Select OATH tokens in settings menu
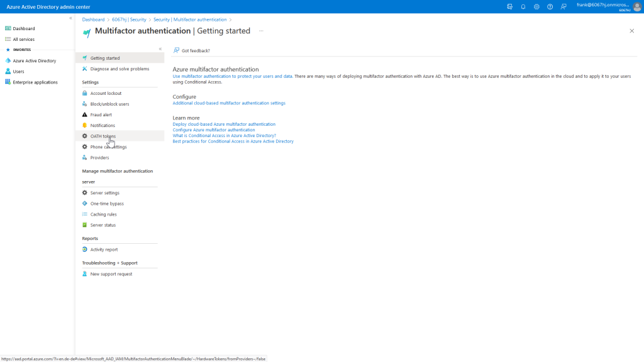The width and height of the screenshot is (644, 362). click(x=103, y=136)
